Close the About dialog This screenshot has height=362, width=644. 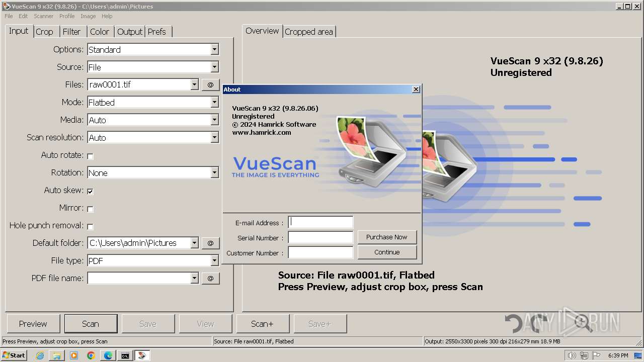point(416,89)
